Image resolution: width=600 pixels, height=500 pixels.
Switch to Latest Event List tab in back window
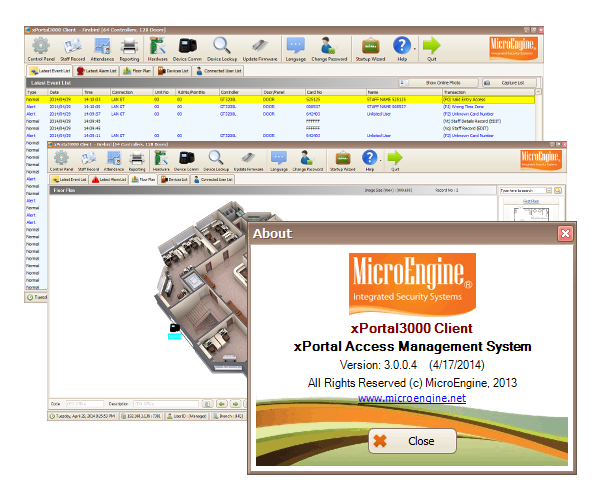[x=50, y=71]
